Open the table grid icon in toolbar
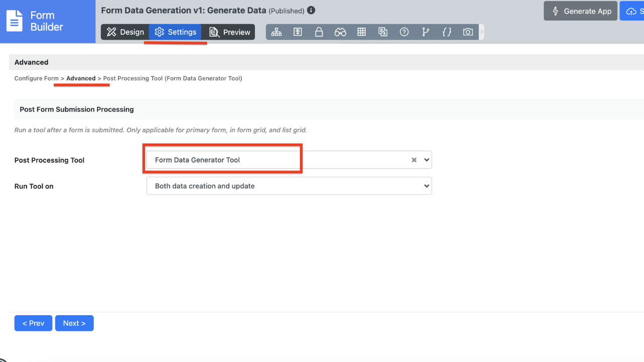The height and width of the screenshot is (362, 644). [x=361, y=32]
